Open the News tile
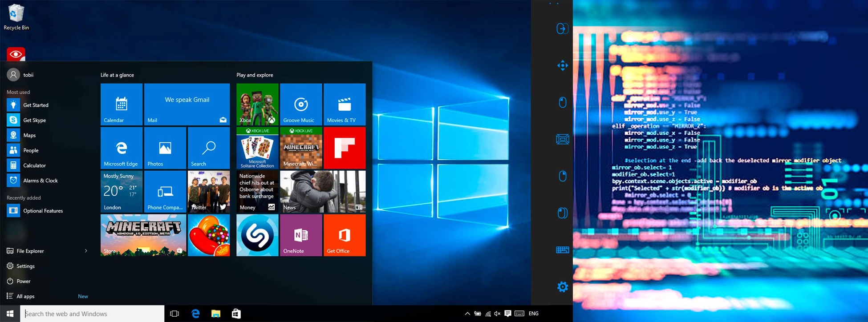 323,192
